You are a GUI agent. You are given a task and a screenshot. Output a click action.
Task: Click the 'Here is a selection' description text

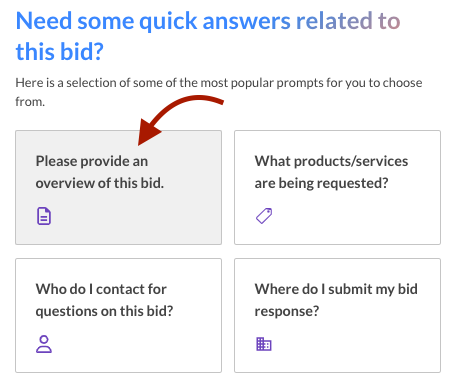coord(219,83)
